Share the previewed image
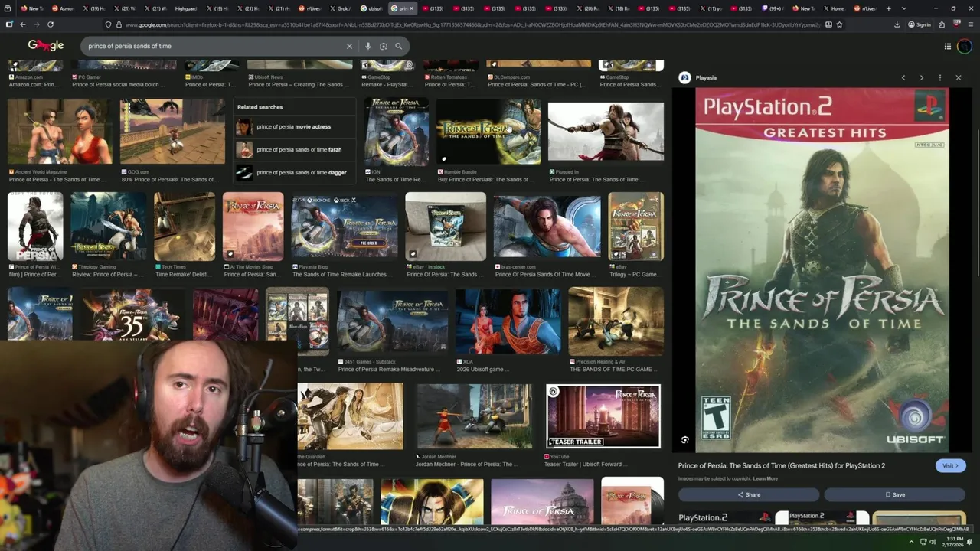Image resolution: width=980 pixels, height=551 pixels. [x=749, y=494]
